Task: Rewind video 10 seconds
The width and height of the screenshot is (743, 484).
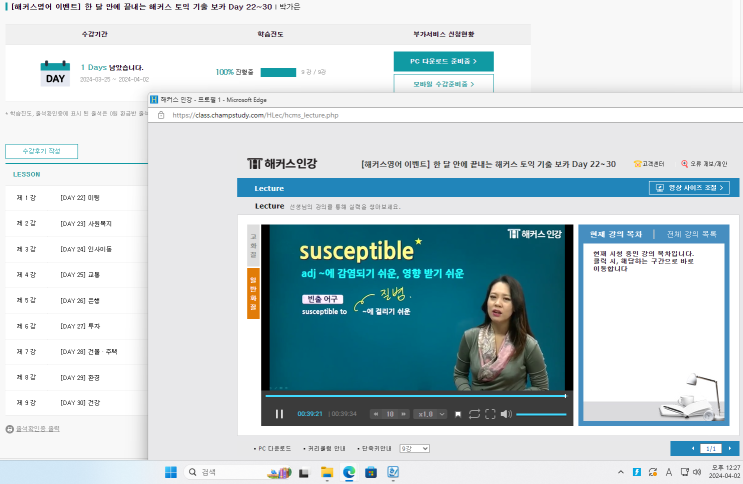Action: coord(376,414)
